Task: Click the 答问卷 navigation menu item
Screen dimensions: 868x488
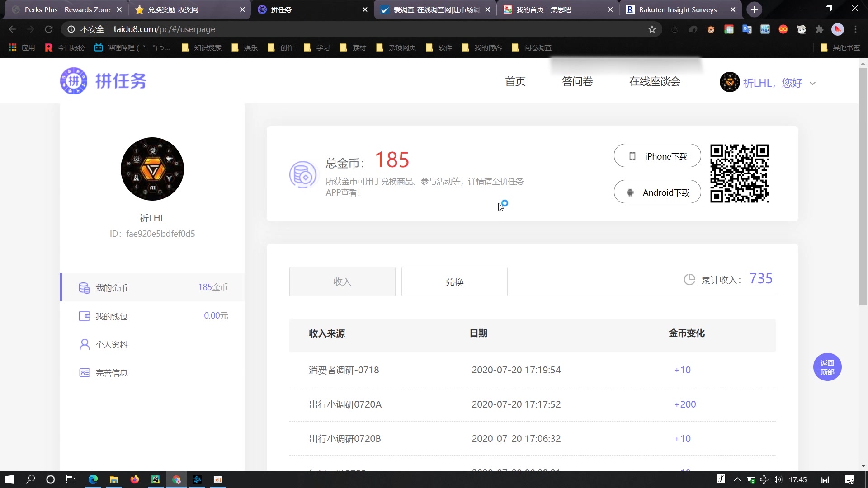Action: click(577, 81)
